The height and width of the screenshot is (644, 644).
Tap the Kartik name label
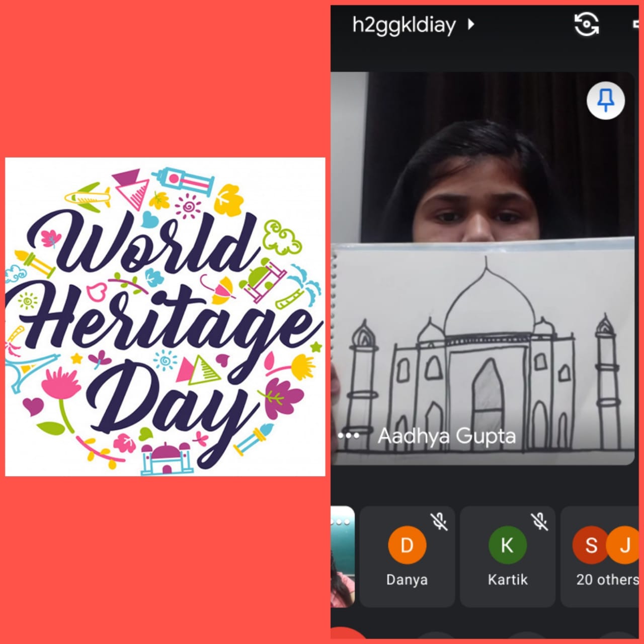[x=508, y=580]
